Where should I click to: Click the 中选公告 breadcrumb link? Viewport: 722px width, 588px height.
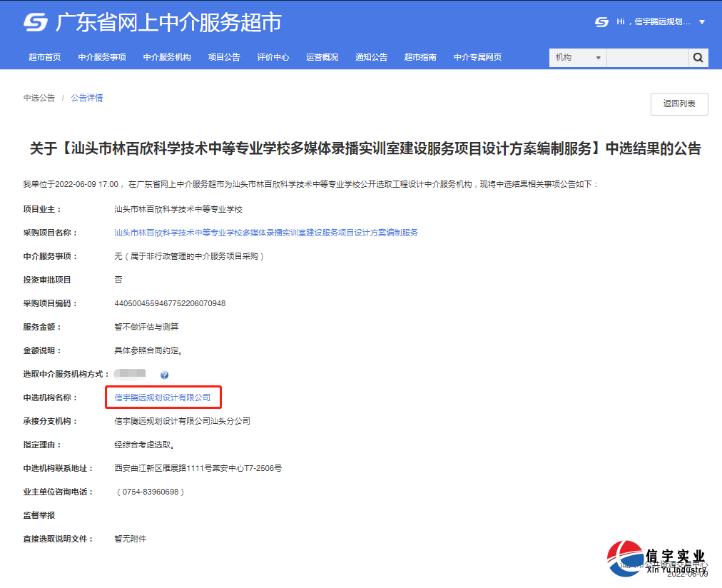39,98
